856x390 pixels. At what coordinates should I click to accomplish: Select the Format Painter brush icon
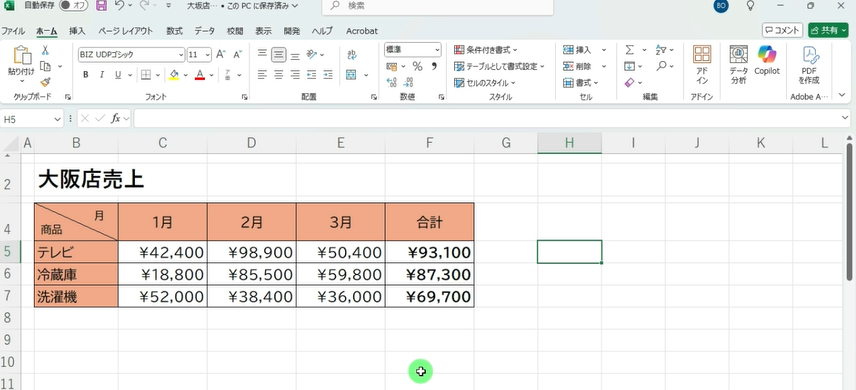pyautogui.click(x=45, y=82)
